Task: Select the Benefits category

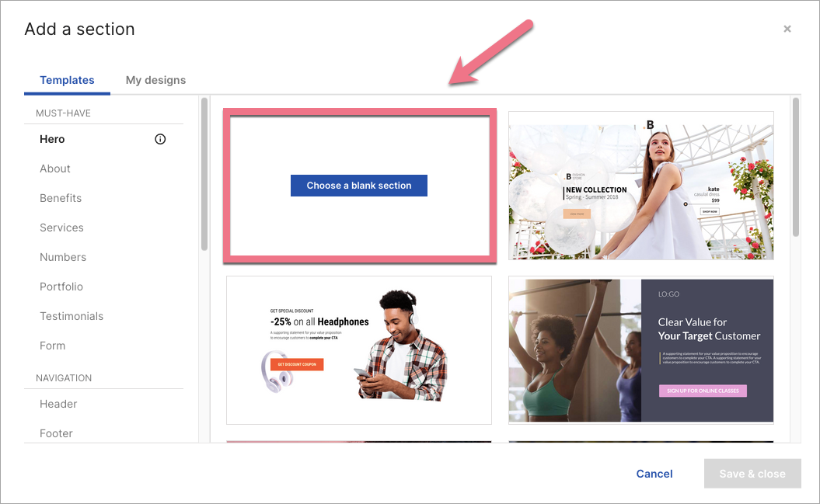Action: (x=61, y=198)
